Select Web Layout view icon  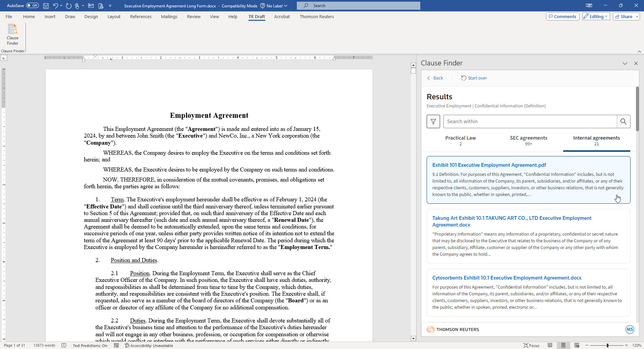[577, 345]
